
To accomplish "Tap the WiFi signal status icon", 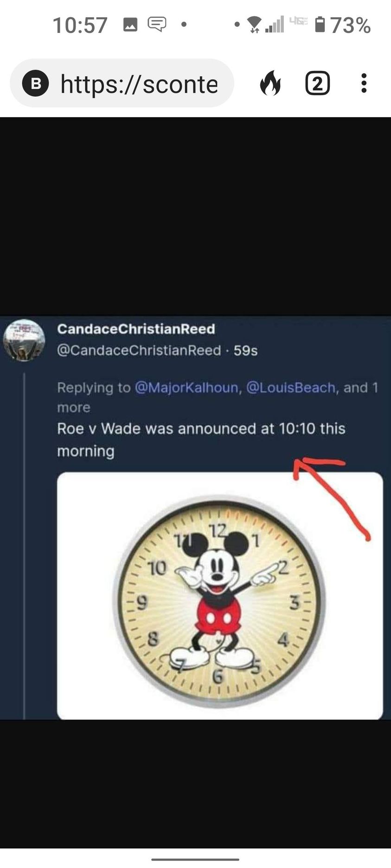I will [x=254, y=25].
